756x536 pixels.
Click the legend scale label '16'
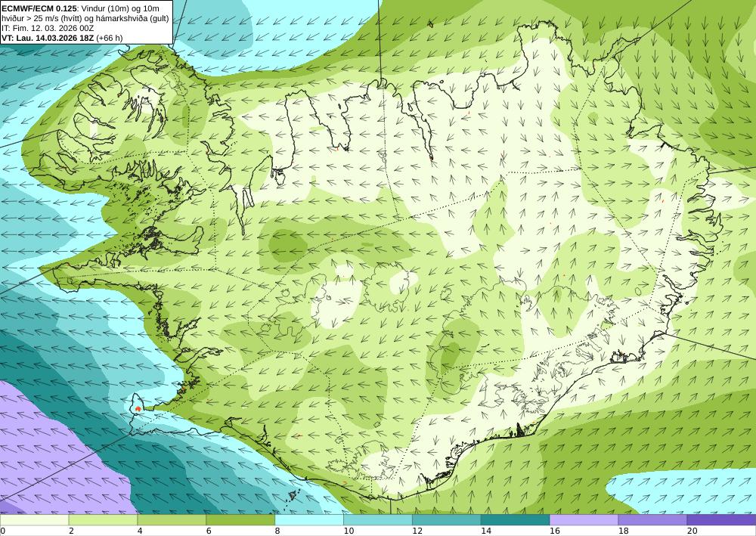(555, 531)
